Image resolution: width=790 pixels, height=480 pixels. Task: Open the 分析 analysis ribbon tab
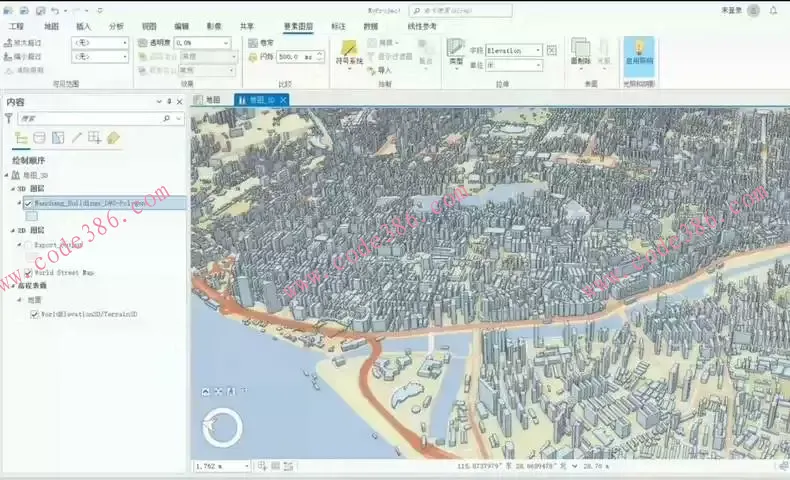point(116,26)
